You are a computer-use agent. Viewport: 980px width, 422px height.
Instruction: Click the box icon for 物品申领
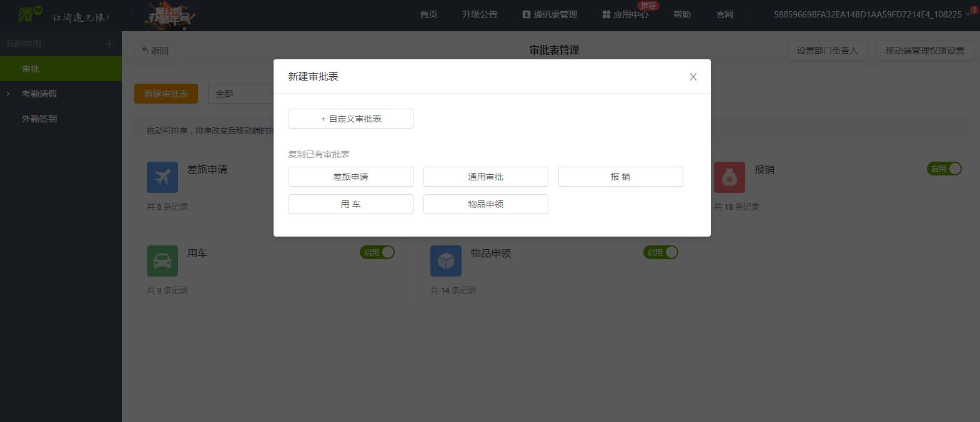[446, 261]
